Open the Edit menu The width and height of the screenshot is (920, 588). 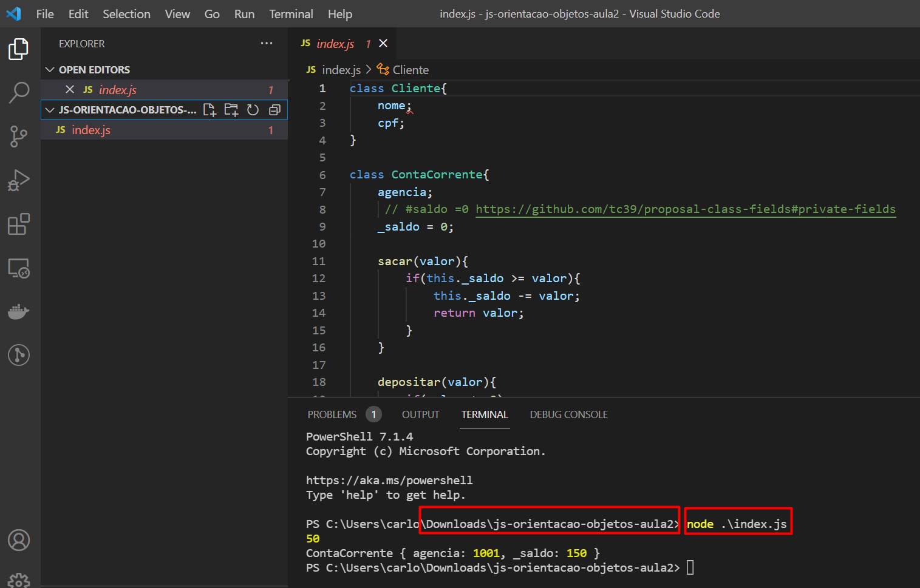pos(78,14)
